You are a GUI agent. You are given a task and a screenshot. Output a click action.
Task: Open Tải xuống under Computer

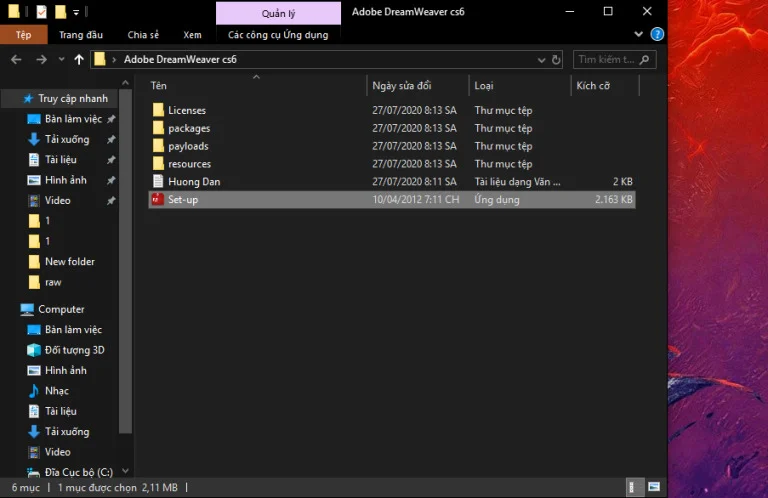(67, 431)
